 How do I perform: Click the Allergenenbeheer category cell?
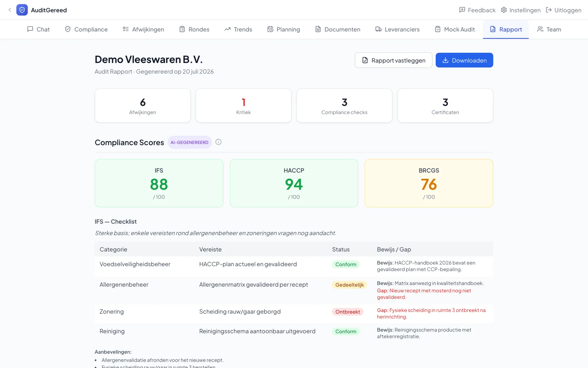click(124, 284)
